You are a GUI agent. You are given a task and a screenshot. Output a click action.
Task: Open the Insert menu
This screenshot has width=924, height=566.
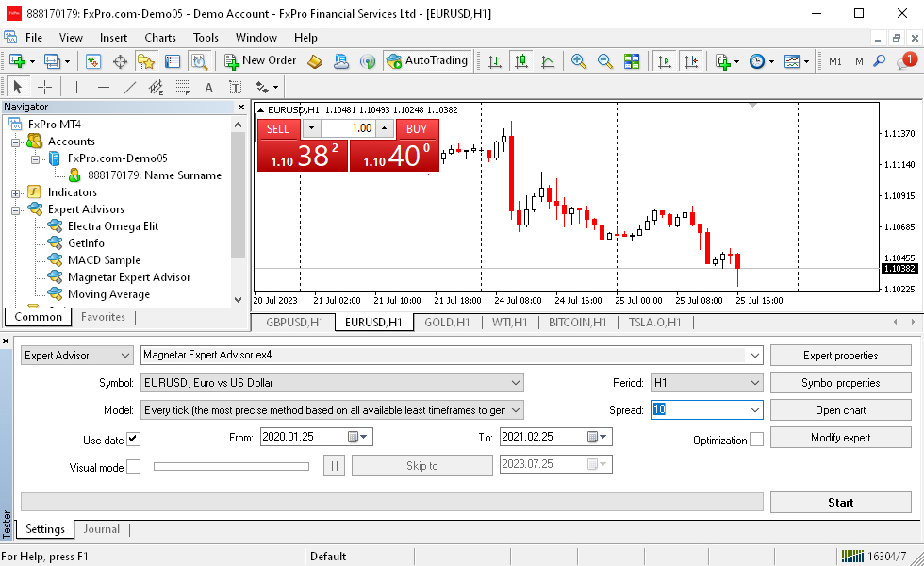113,38
